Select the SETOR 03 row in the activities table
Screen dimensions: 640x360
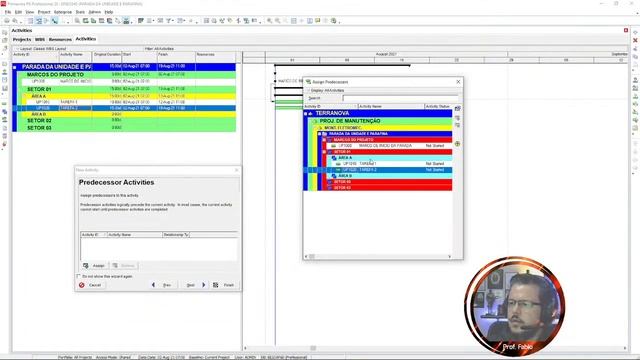(127, 128)
